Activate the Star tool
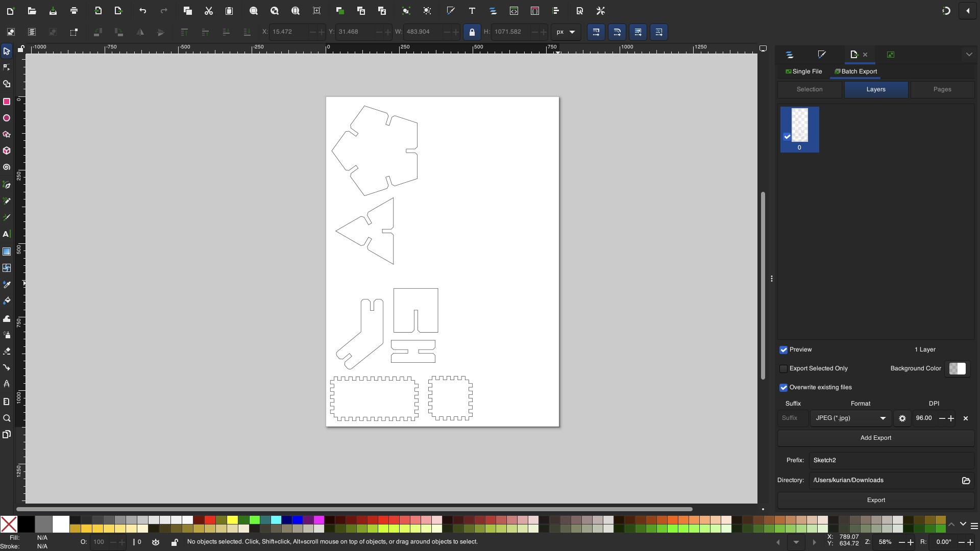Screen dimensions: 980x551 [x=7, y=134]
